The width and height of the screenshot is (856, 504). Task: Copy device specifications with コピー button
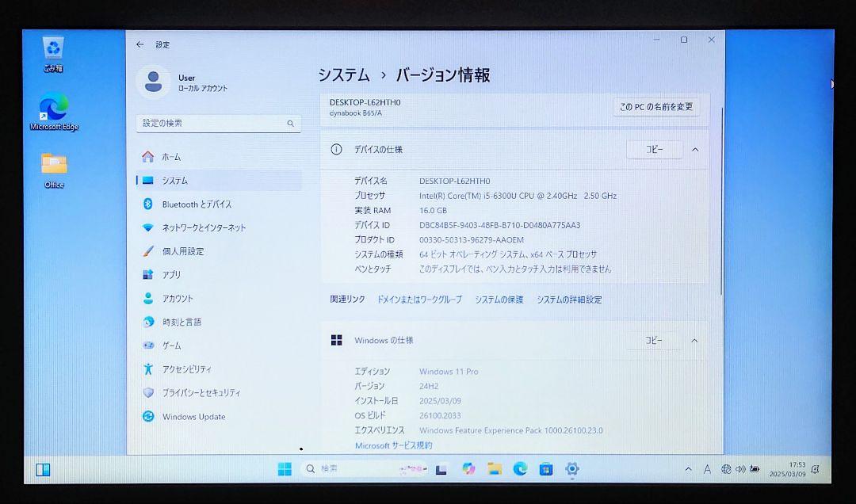pos(654,149)
